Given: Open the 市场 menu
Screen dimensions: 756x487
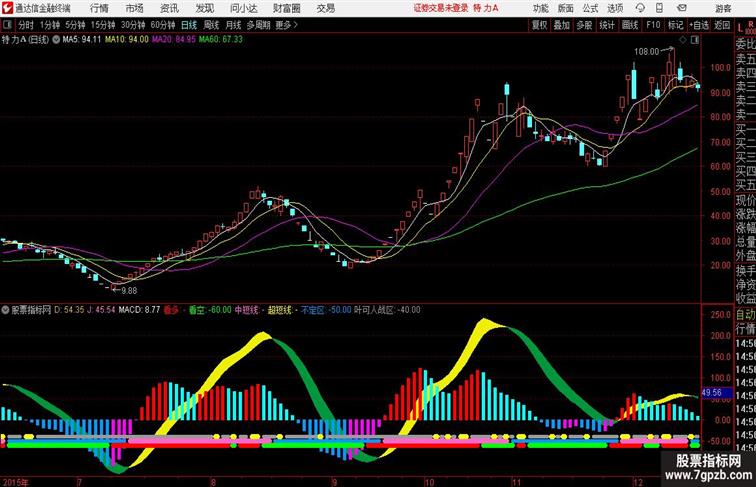Looking at the screenshot, I should (x=135, y=8).
